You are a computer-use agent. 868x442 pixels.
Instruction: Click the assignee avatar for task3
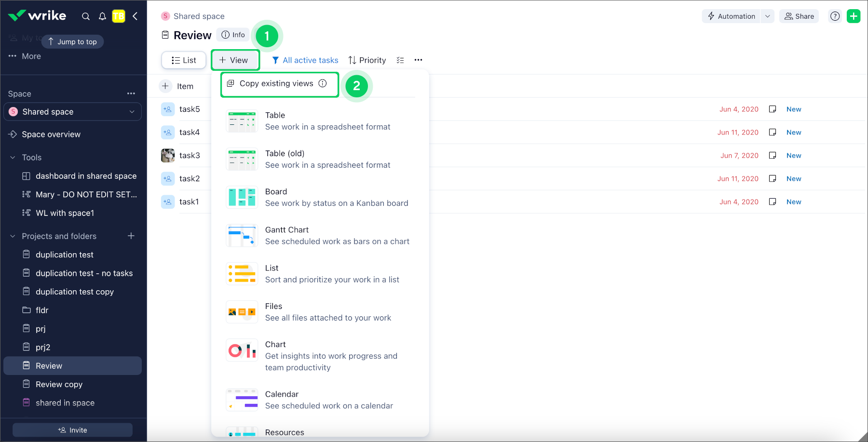(168, 156)
